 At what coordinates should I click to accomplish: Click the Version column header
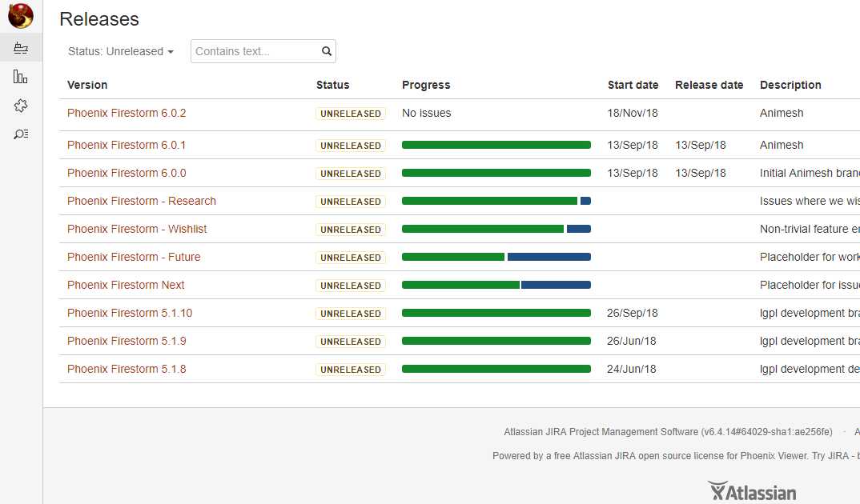coord(87,85)
